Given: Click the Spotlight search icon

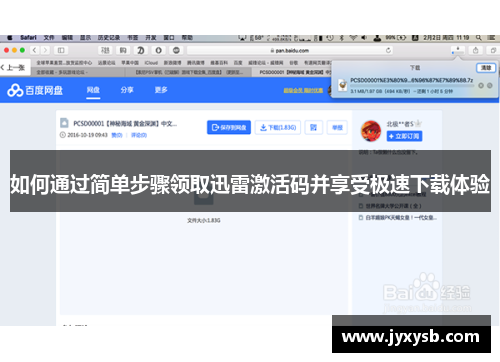Looking at the screenshot, I should tap(479, 38).
